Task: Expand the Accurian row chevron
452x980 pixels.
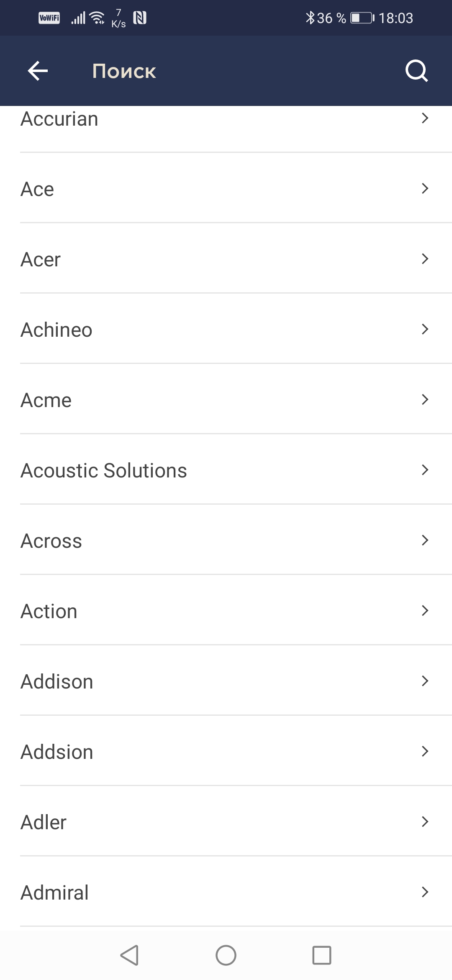Action: tap(425, 119)
